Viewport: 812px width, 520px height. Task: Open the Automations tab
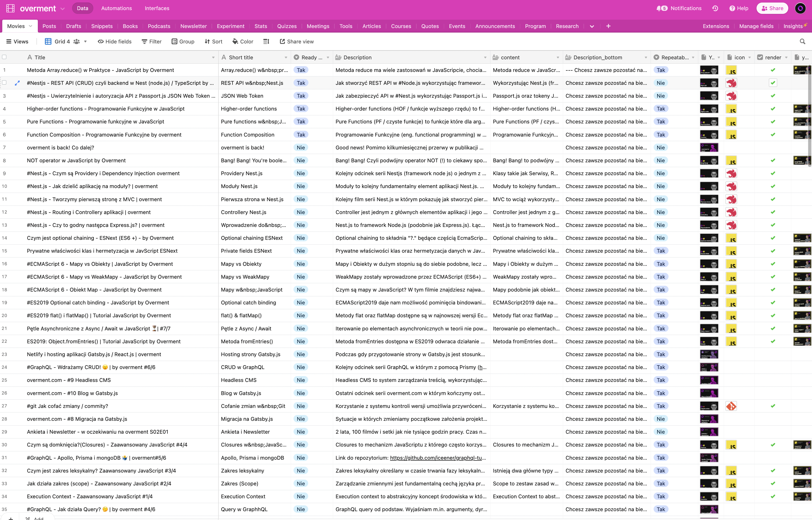[x=117, y=8]
